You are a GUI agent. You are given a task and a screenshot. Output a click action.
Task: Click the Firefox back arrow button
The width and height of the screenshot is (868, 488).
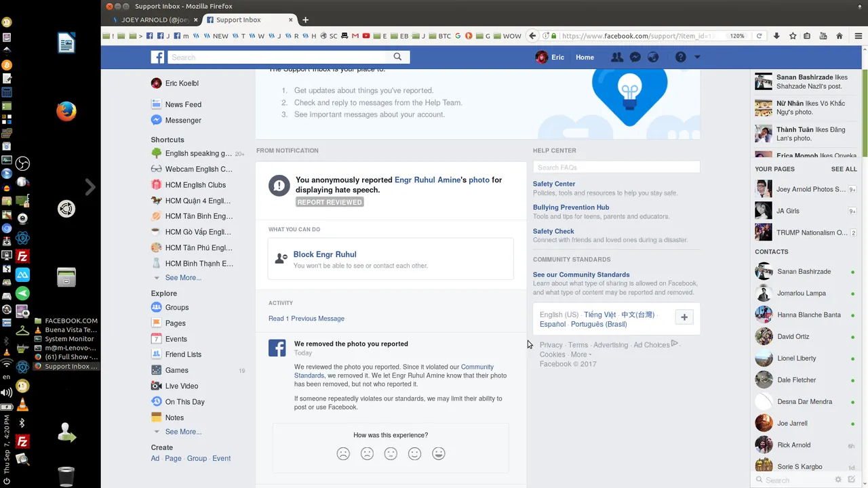click(533, 36)
